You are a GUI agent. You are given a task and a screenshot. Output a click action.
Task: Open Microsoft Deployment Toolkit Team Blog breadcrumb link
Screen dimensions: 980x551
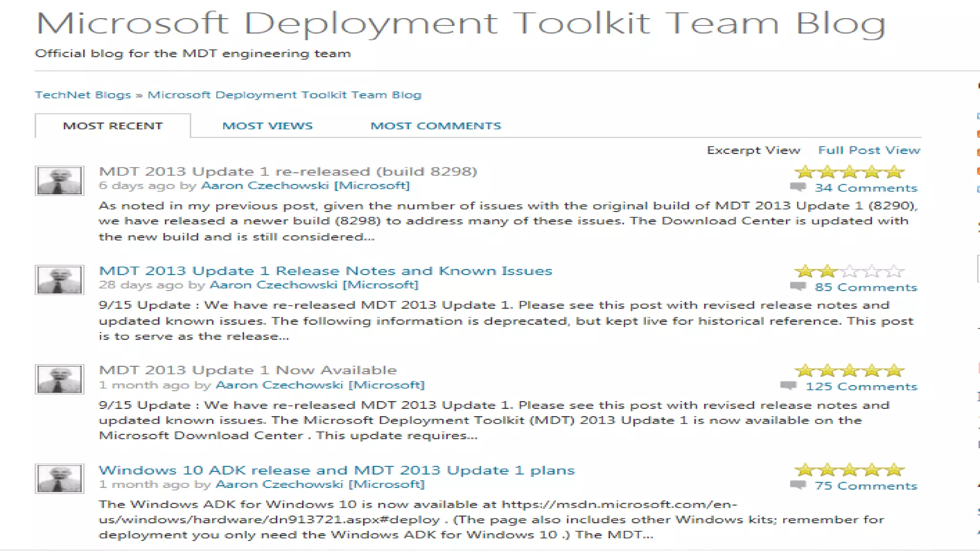(x=284, y=95)
